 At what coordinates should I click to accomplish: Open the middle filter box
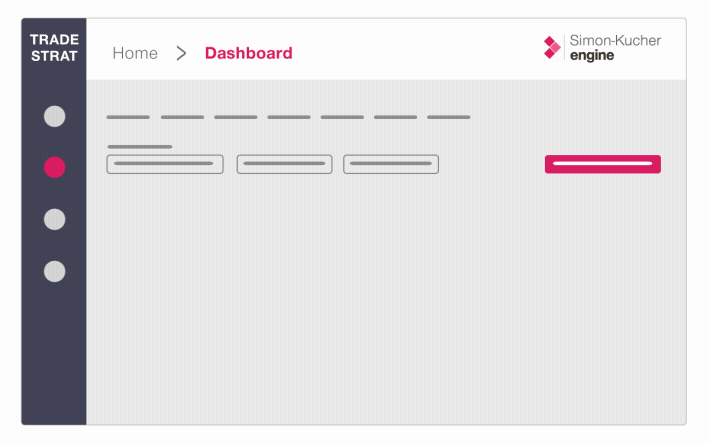pyautogui.click(x=284, y=164)
